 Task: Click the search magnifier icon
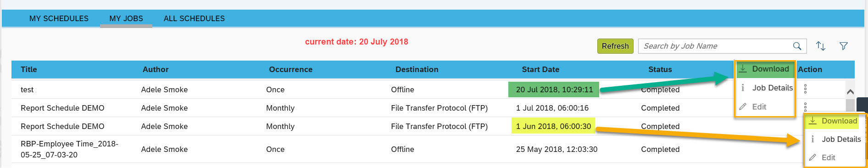(x=797, y=46)
